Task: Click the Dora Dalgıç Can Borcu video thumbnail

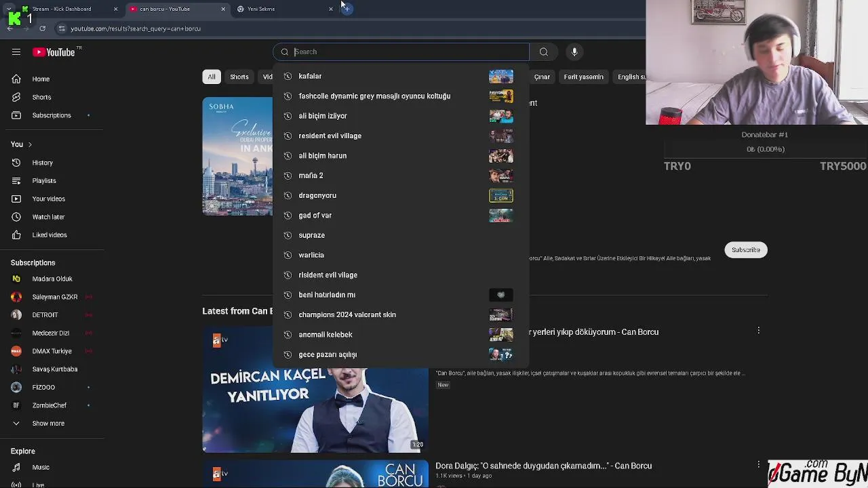Action: coord(315,474)
